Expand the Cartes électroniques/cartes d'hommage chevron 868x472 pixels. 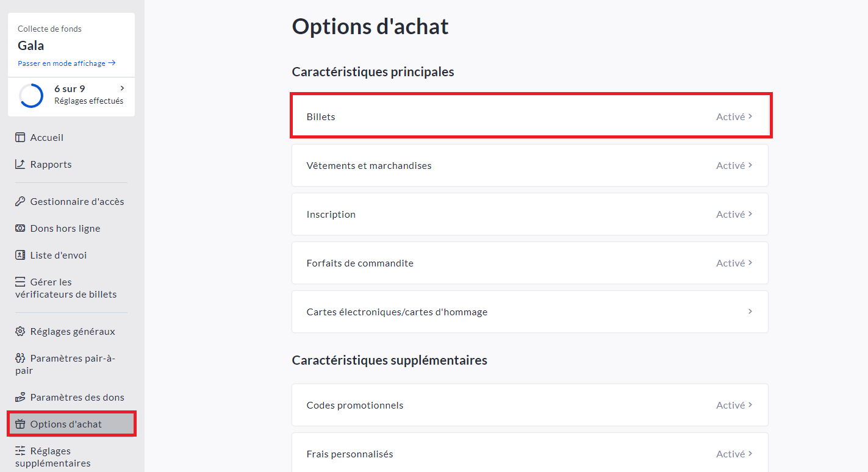coord(750,312)
